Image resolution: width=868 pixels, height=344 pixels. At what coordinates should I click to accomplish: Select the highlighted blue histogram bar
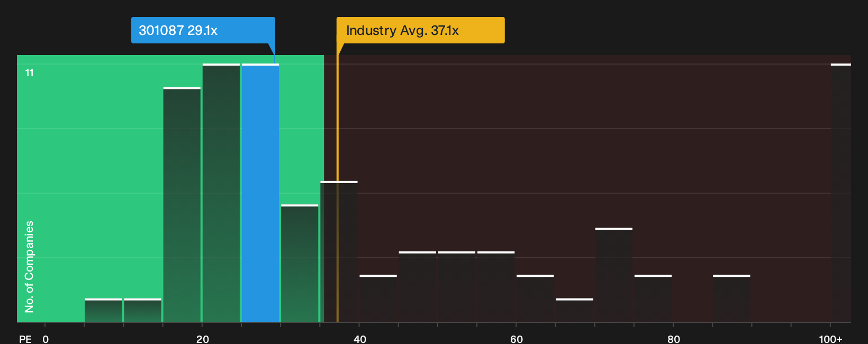260,193
